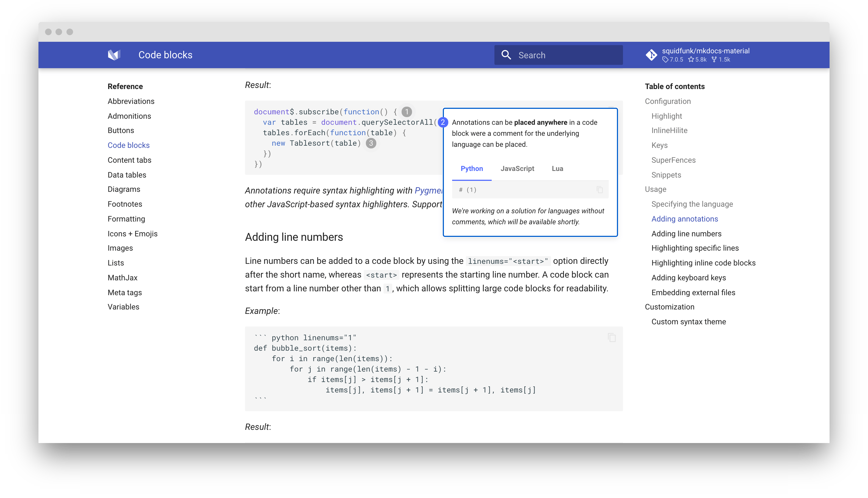Screen dimensions: 868x498
Task: Jump to Custom syntax theme
Action: click(689, 322)
